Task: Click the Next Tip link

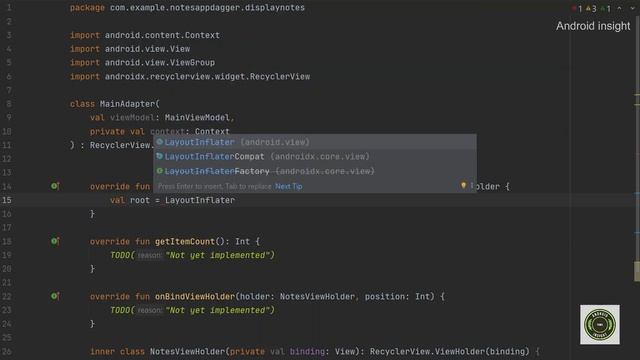Action: point(289,186)
